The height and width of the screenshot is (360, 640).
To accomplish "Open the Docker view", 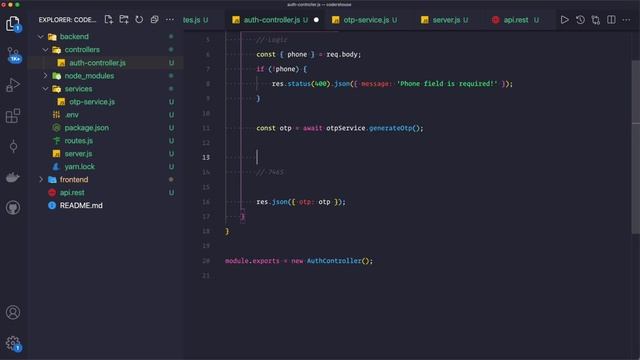I will click(x=13, y=177).
